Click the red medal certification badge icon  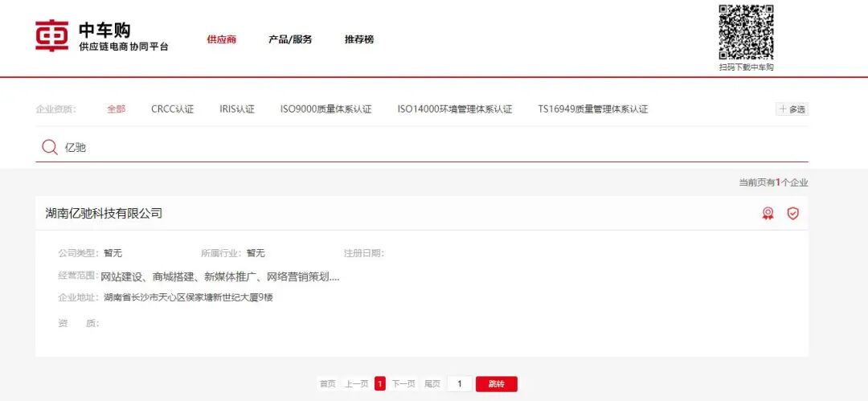(768, 213)
